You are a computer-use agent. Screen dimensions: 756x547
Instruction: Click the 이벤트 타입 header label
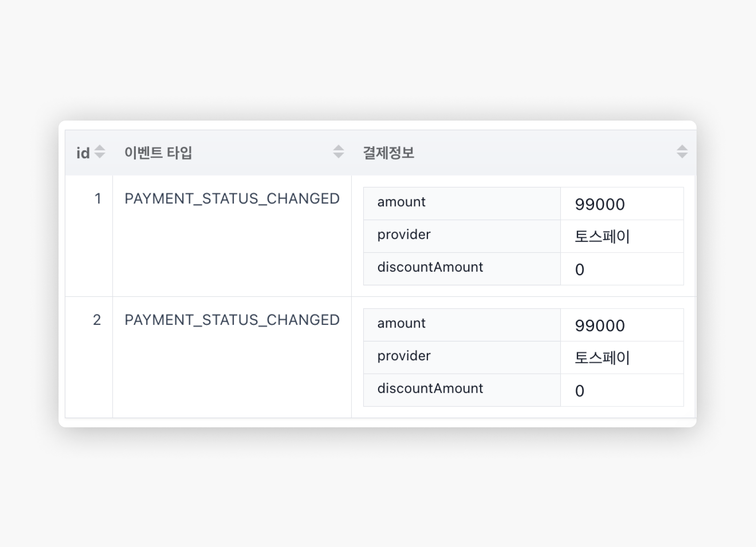[x=158, y=152]
